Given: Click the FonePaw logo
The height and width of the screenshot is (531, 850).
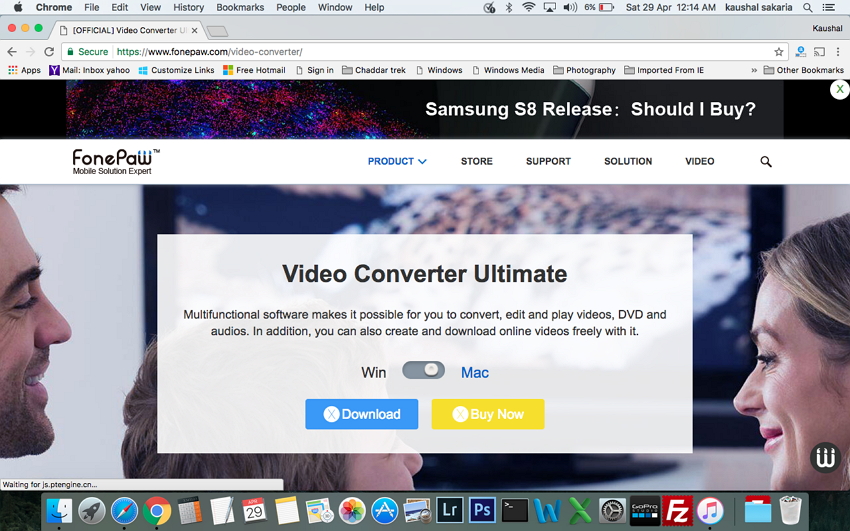Looking at the screenshot, I should point(116,161).
